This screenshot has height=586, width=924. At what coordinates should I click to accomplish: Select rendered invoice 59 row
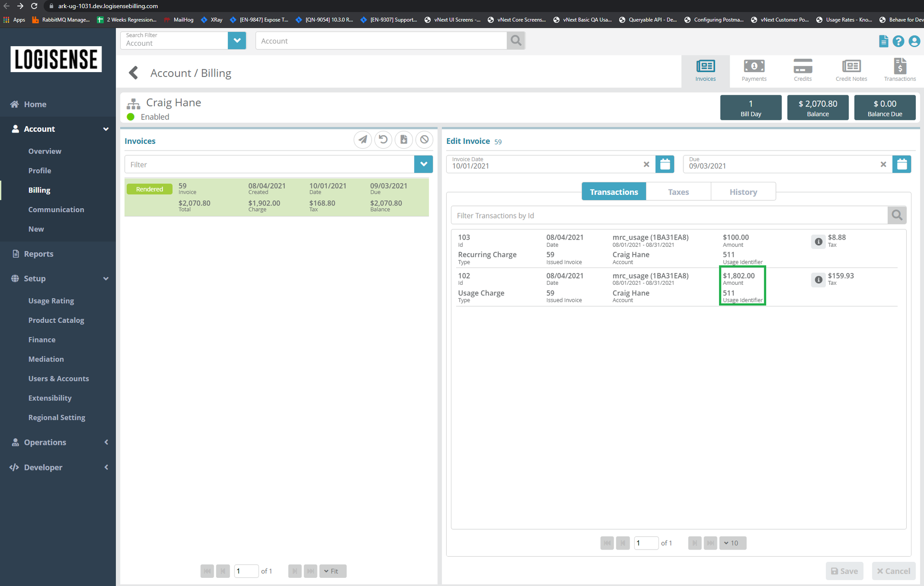277,197
